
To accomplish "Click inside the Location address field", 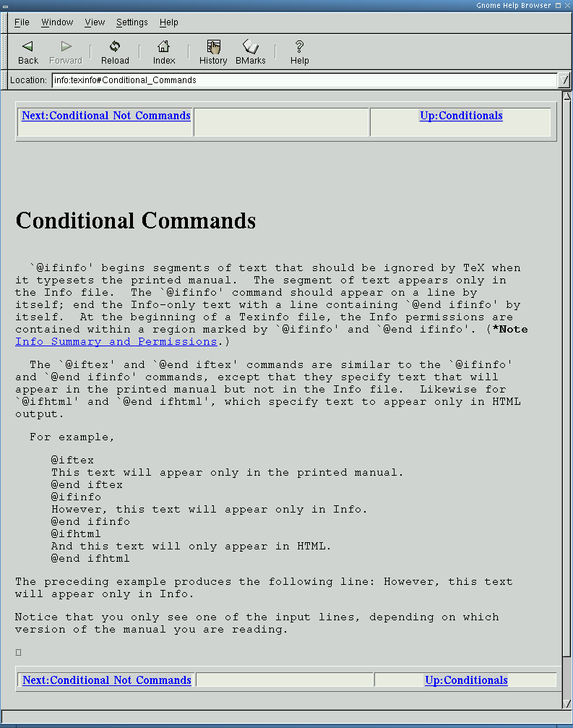I will [x=303, y=80].
